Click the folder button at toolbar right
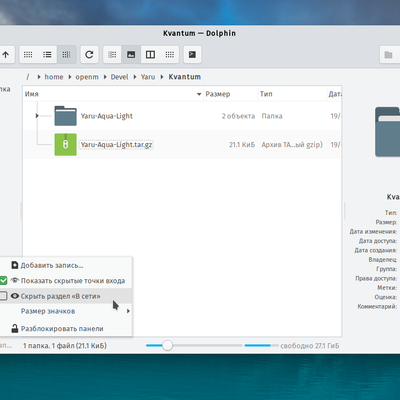This screenshot has height=400, width=400. click(x=389, y=55)
